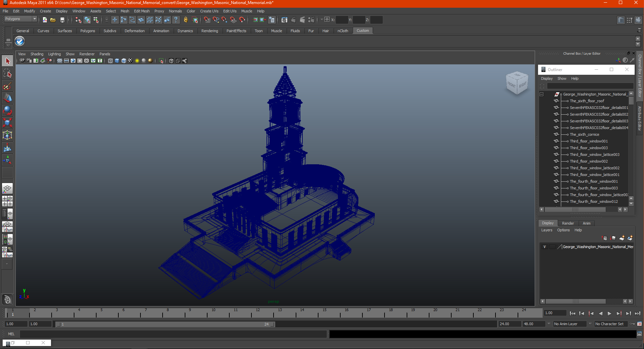Enable Snap to curves magnet icon

coord(216,20)
